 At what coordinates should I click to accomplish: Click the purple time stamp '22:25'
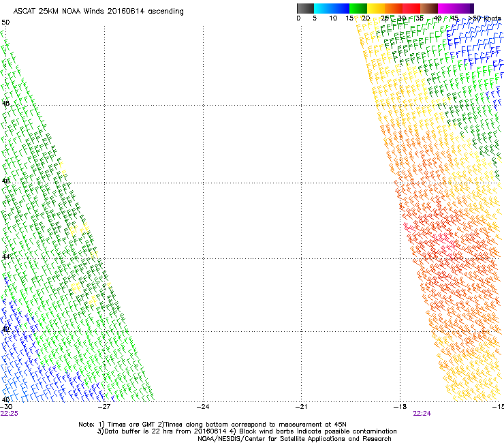pyautogui.click(x=10, y=414)
